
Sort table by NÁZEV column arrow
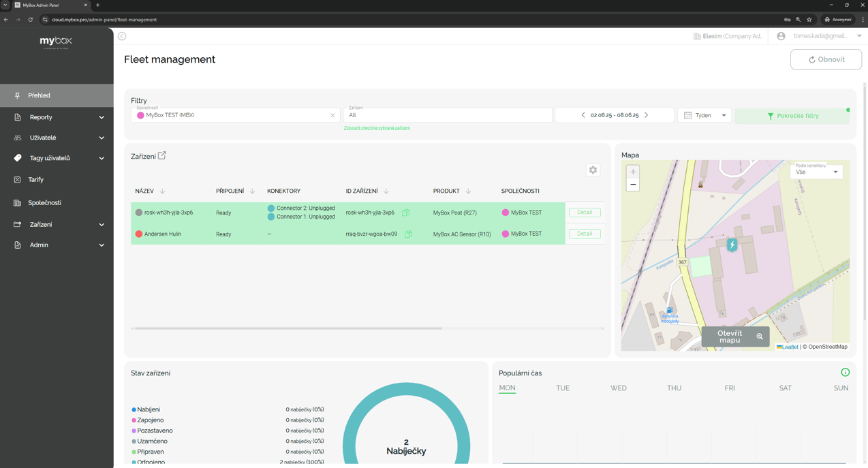coord(162,191)
